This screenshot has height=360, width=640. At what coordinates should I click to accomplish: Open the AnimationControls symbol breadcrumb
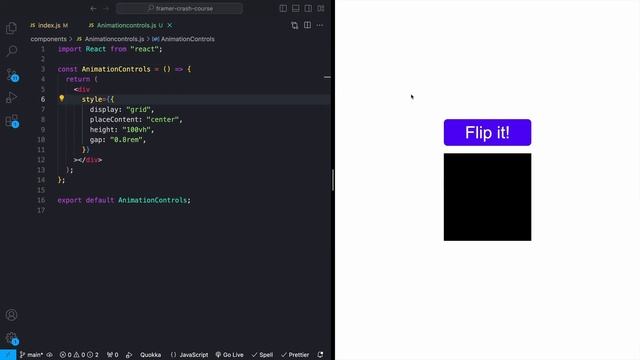[x=183, y=39]
